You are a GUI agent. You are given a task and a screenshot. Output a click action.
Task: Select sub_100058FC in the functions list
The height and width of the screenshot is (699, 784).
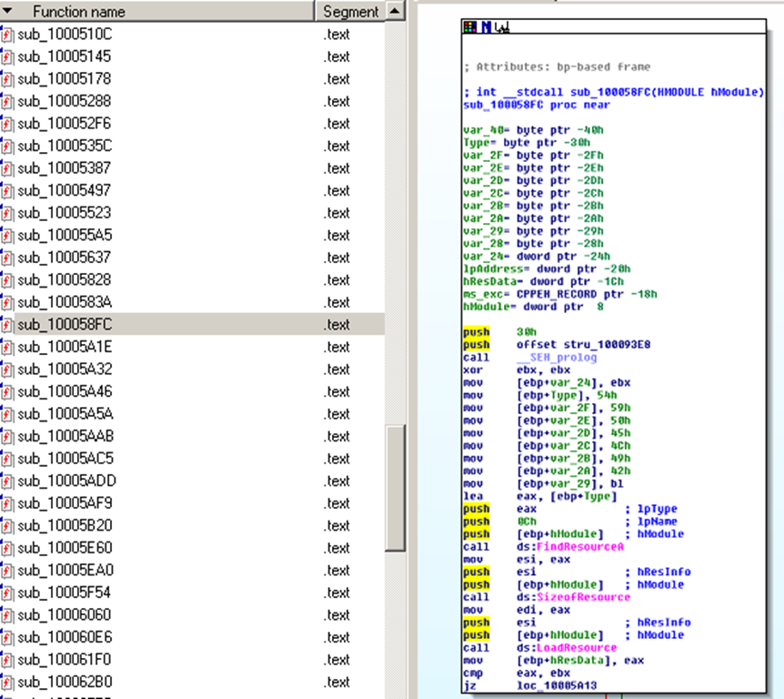tap(65, 325)
